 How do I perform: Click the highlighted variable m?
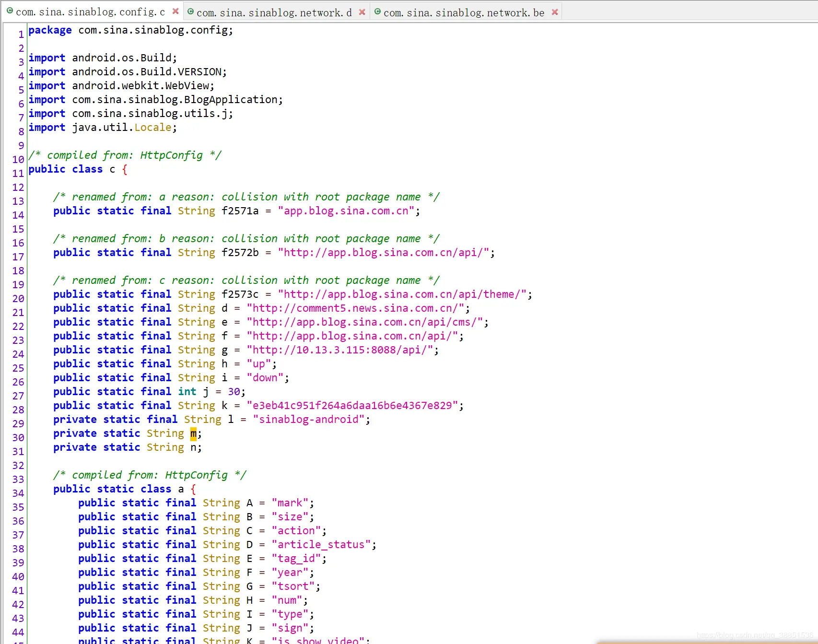tap(193, 433)
